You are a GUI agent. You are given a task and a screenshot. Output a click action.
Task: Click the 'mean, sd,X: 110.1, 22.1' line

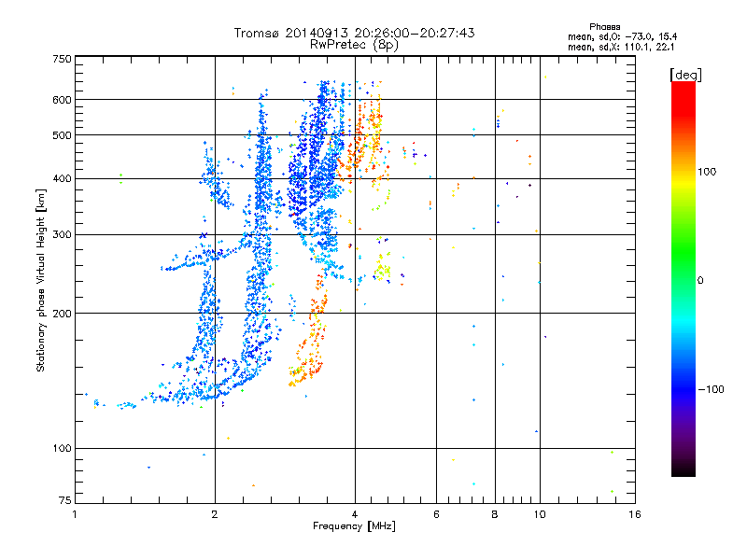coord(621,48)
